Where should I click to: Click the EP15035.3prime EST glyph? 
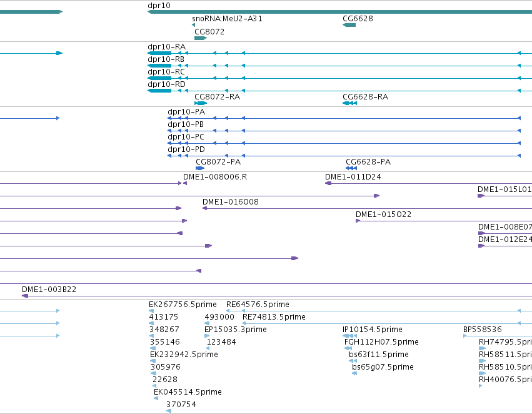click(207, 336)
